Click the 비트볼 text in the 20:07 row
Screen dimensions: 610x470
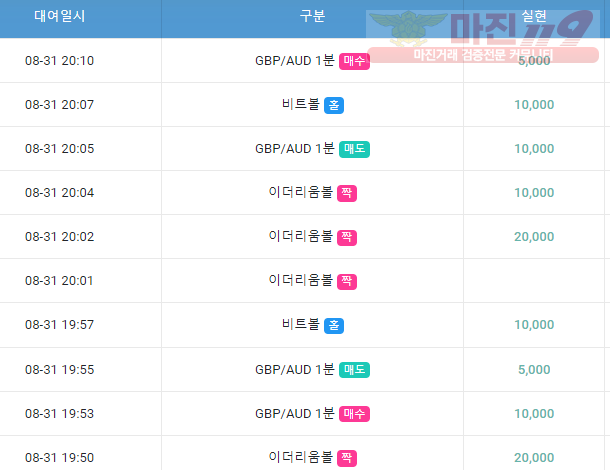301,104
